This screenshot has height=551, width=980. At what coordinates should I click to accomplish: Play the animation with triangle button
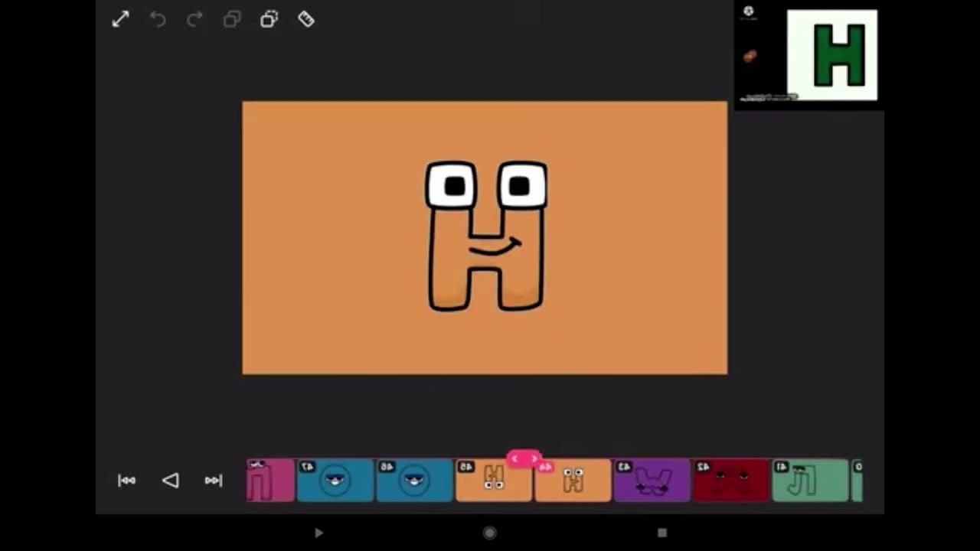point(171,481)
